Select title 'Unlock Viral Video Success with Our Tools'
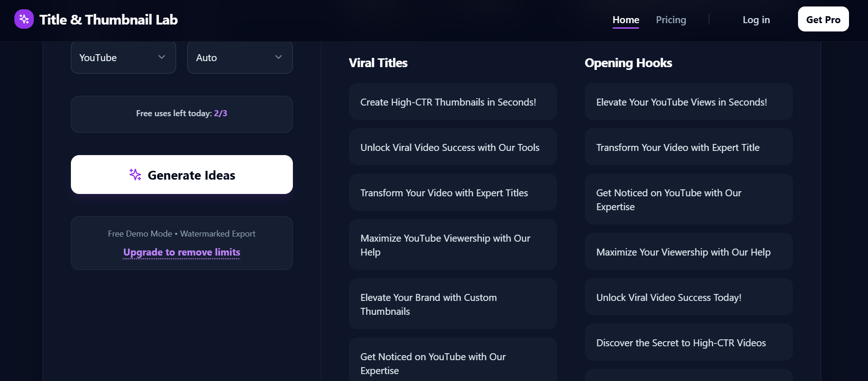Viewport: 868px width, 381px height. point(453,147)
